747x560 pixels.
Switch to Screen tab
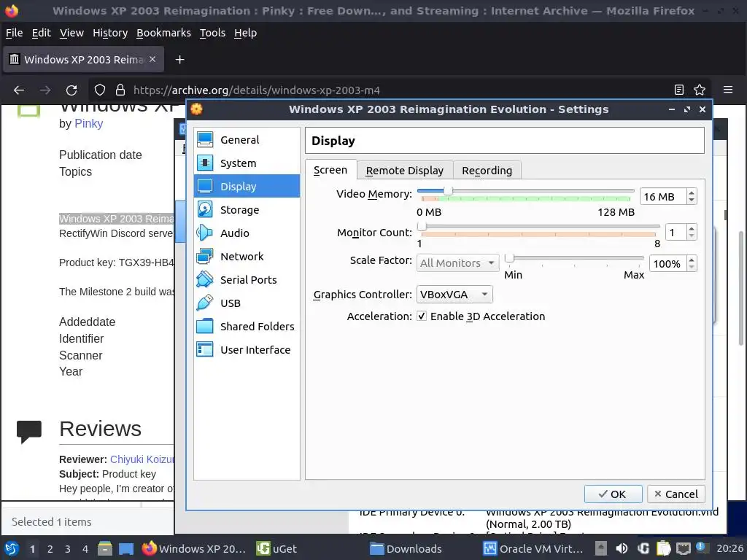pyautogui.click(x=330, y=170)
